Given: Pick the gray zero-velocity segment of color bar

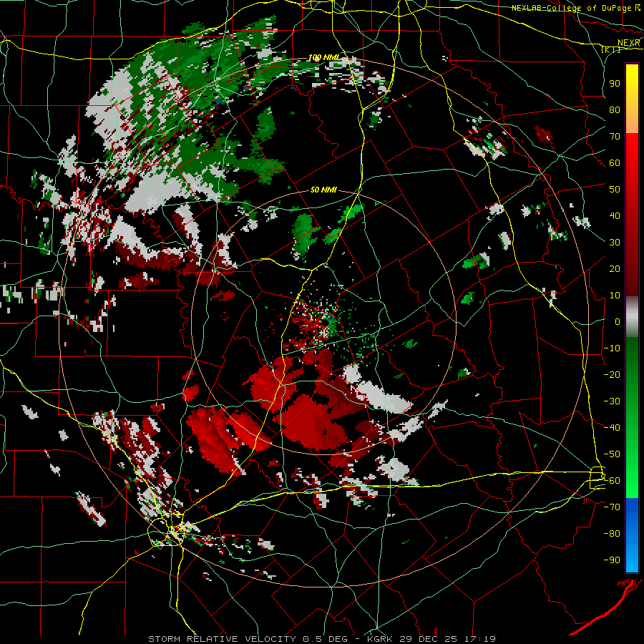Looking at the screenshot, I should pos(632,317).
